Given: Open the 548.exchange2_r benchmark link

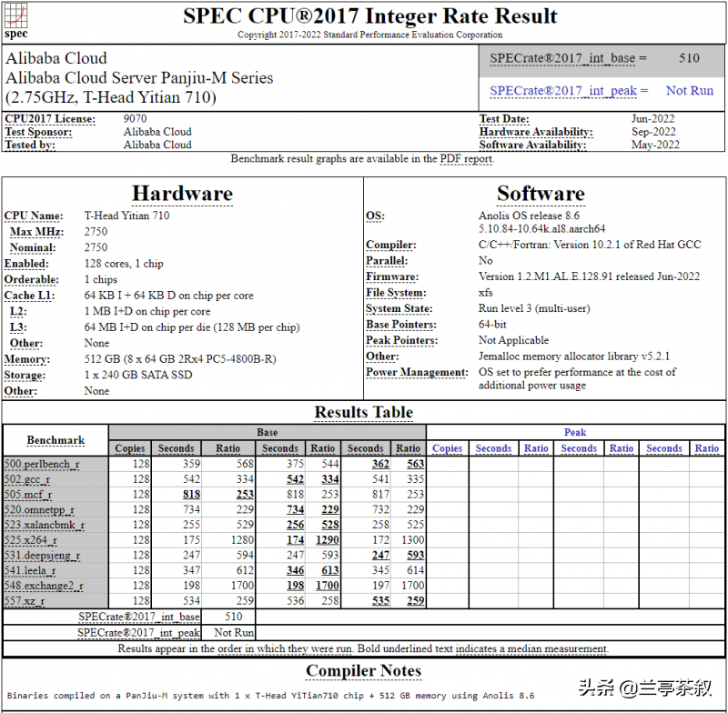Looking at the screenshot, I should pyautogui.click(x=45, y=586).
